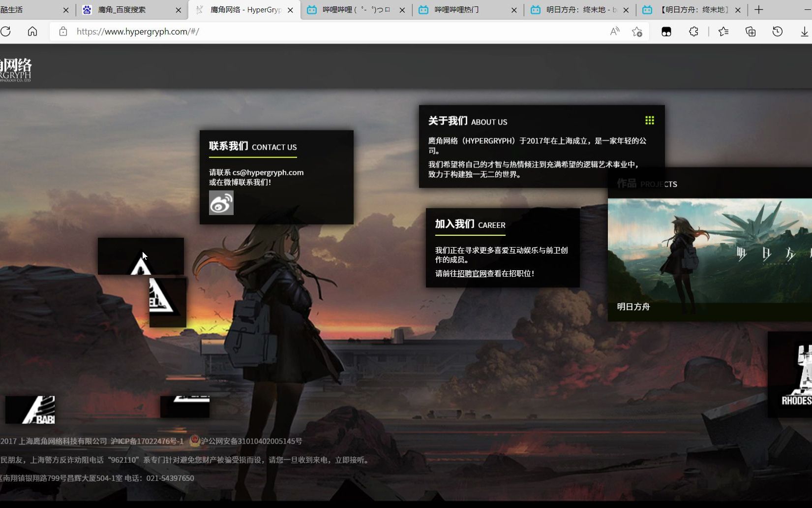Switch to the 【明日方舟：终末地】 tab
Image resolution: width=812 pixels, height=508 pixels.
coord(692,10)
